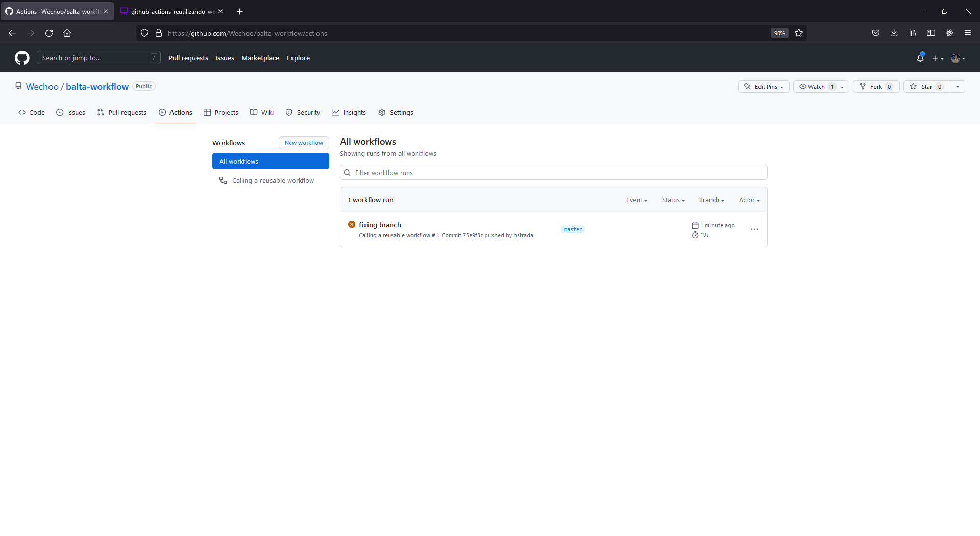Open the Security tab
Viewport: 980px width, 536px height.
303,113
